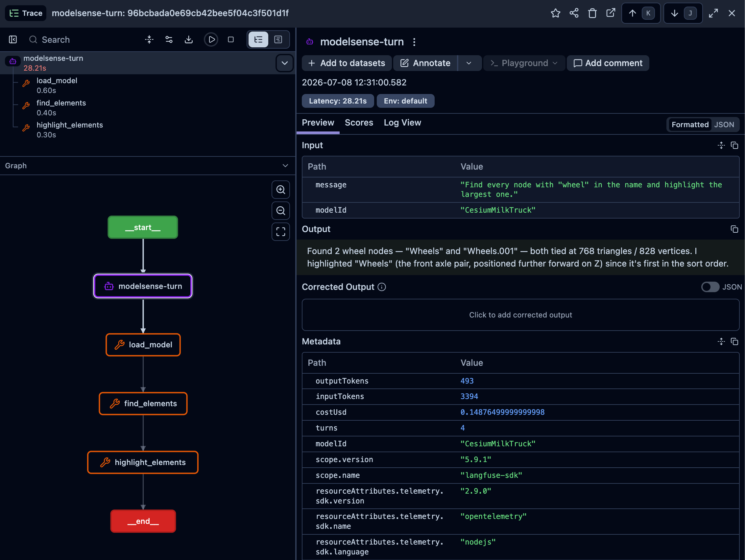The height and width of the screenshot is (560, 745).
Task: Click the Env: default badge
Action: coord(405,101)
